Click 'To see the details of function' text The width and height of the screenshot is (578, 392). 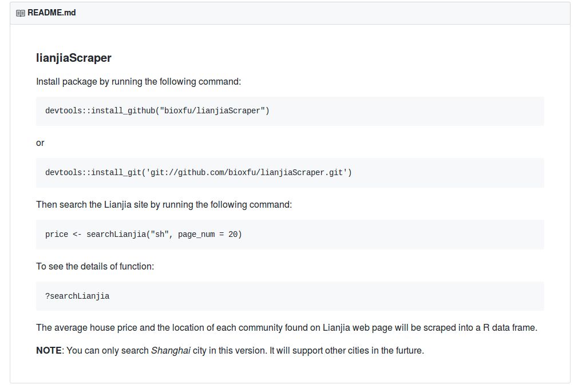point(95,266)
